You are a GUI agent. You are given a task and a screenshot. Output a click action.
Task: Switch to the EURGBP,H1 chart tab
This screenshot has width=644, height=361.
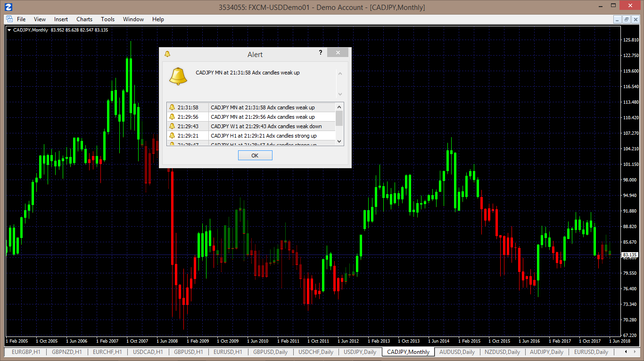coord(26,352)
